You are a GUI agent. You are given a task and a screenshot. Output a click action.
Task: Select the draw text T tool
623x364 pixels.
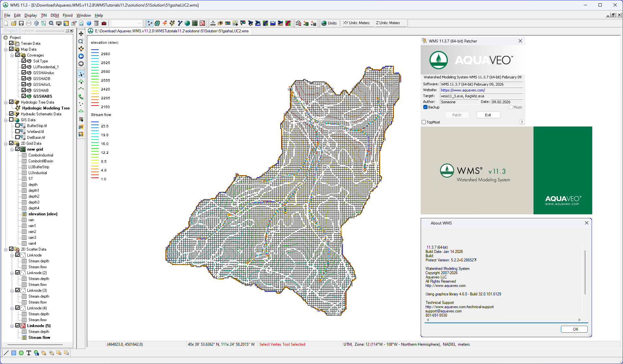[x=29, y=353]
